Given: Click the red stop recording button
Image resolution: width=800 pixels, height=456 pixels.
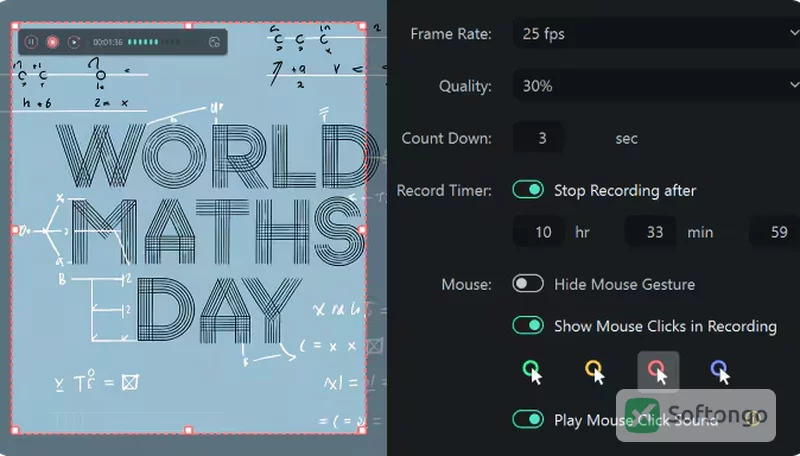Looking at the screenshot, I should (52, 42).
